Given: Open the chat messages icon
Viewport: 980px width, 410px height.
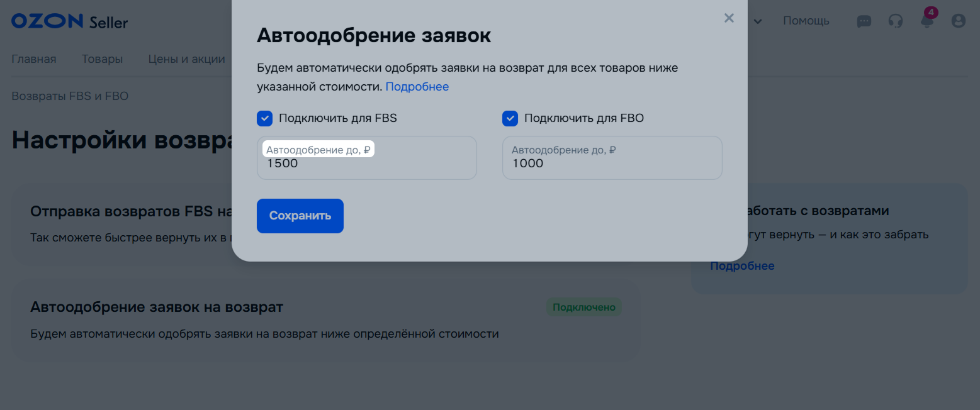Looking at the screenshot, I should 864,21.
